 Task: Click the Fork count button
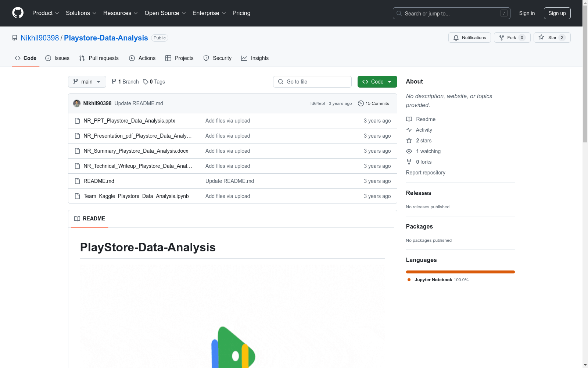[512, 38]
